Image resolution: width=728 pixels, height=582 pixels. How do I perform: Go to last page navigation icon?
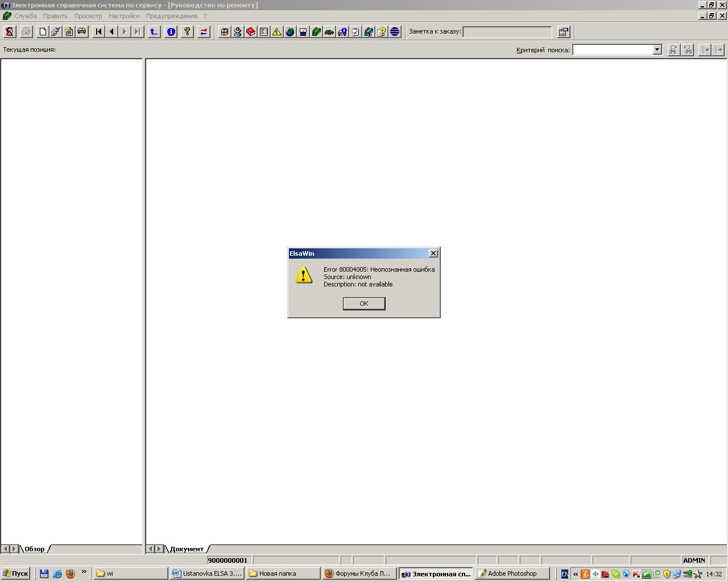click(x=138, y=32)
